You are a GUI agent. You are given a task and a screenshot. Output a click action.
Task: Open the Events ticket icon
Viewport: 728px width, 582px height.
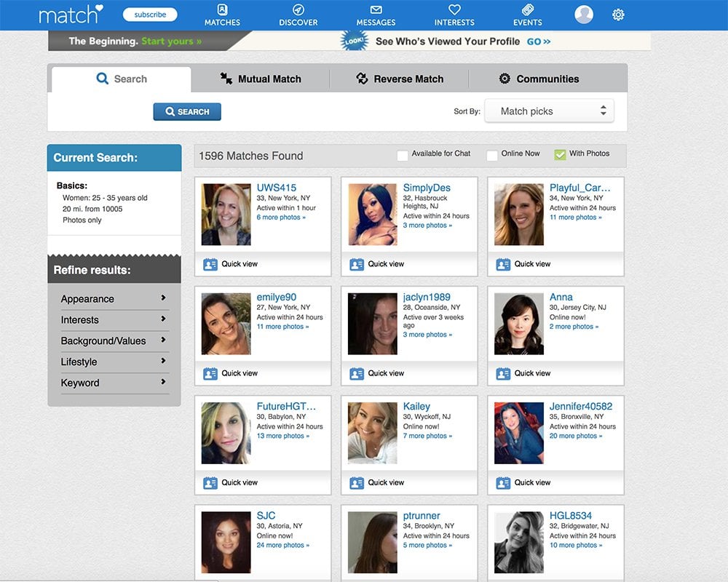click(527, 10)
